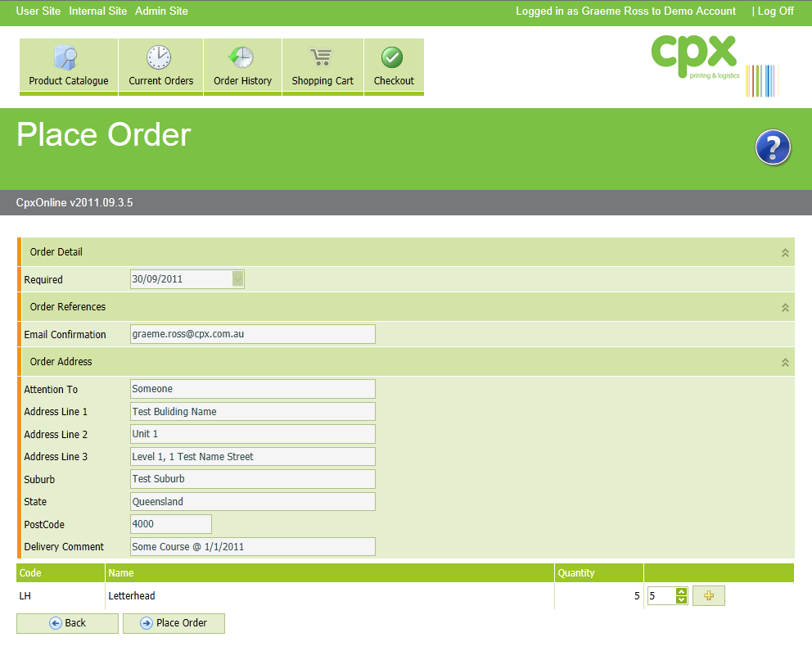Switch to Admin Site

point(161,11)
